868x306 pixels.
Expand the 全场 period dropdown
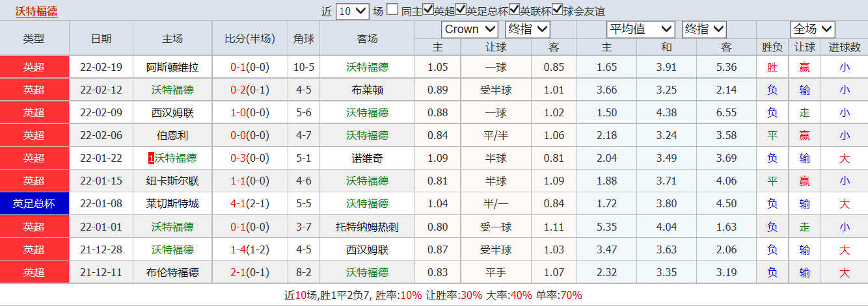(812, 29)
